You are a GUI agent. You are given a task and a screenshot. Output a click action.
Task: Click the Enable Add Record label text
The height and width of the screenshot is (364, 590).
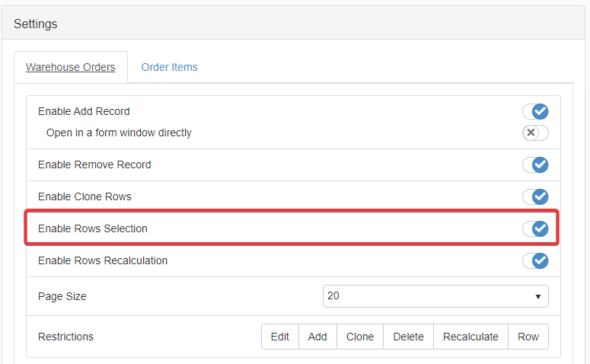[84, 111]
